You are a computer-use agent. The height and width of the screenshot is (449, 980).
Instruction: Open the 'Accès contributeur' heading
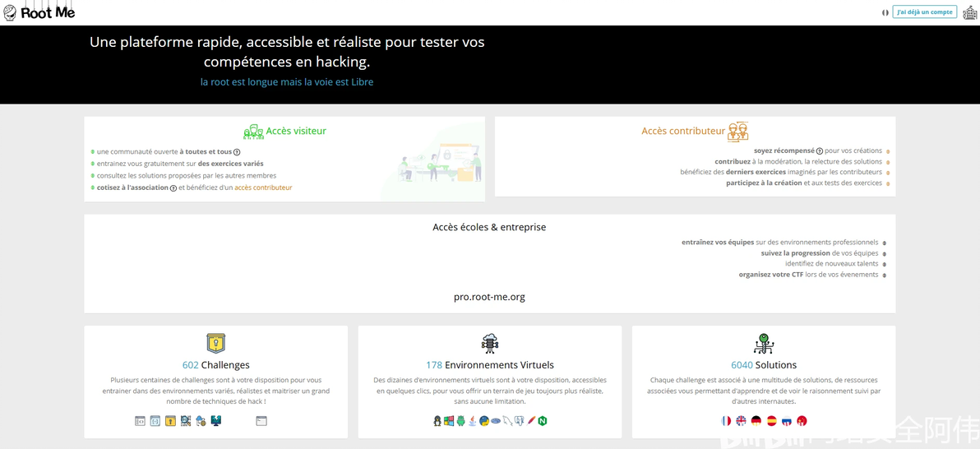pos(683,131)
